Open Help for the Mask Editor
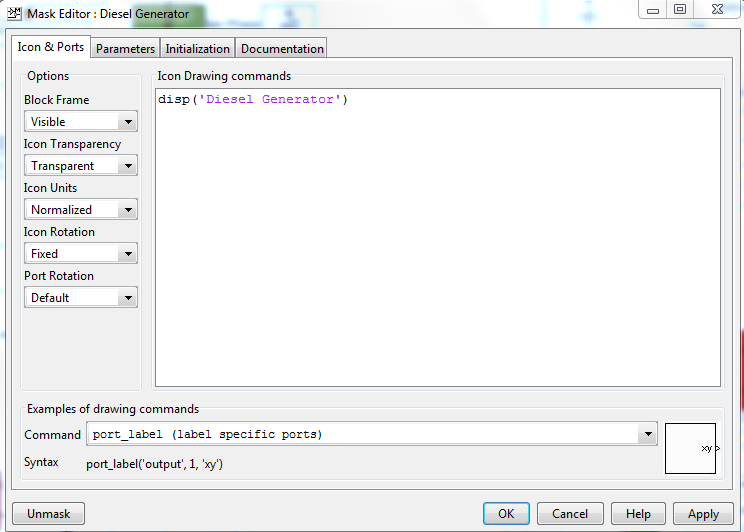744x532 pixels. [x=638, y=513]
